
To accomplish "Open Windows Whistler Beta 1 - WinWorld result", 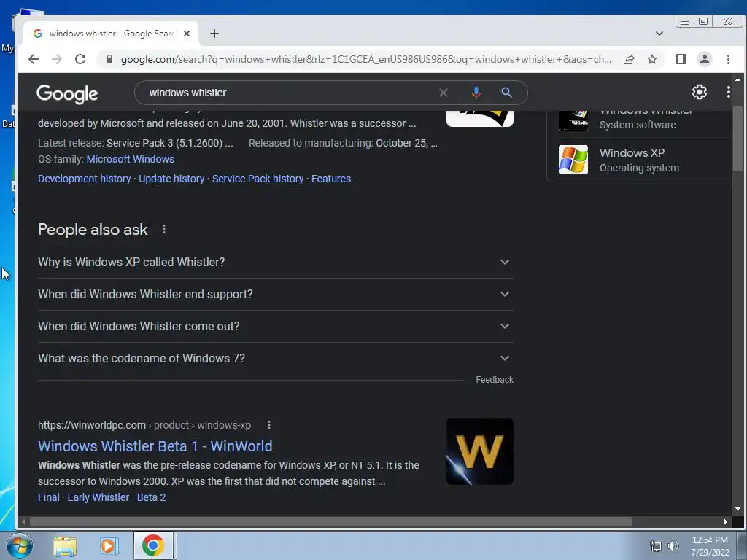I will point(155,446).
